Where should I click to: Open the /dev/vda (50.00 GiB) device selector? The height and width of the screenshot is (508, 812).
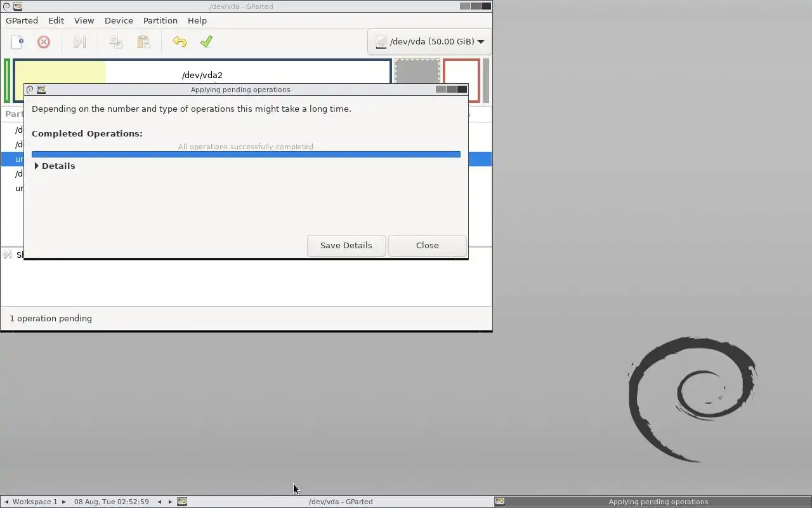pos(429,42)
